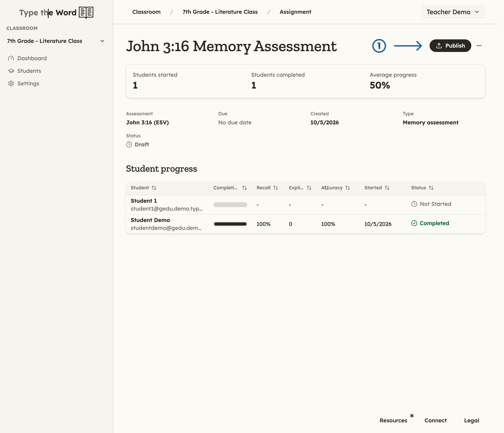Click the Type the Word logo text

(48, 13)
